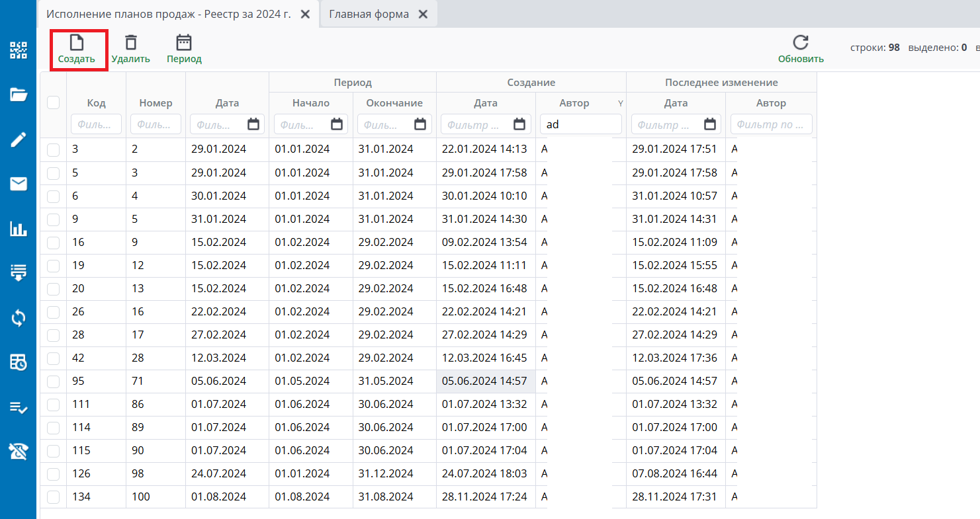The width and height of the screenshot is (980, 519).
Task: Click the QR code icon in sidebar
Action: pos(18,51)
